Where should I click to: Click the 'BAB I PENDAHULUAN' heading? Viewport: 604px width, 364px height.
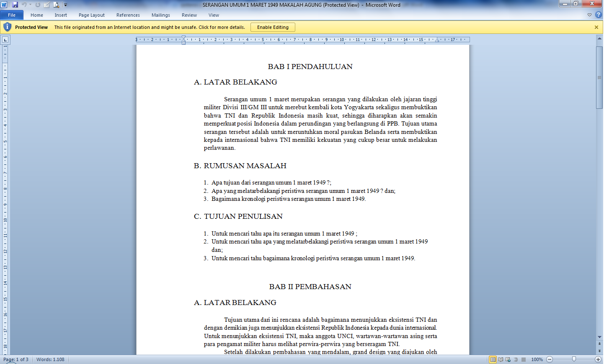click(x=310, y=67)
